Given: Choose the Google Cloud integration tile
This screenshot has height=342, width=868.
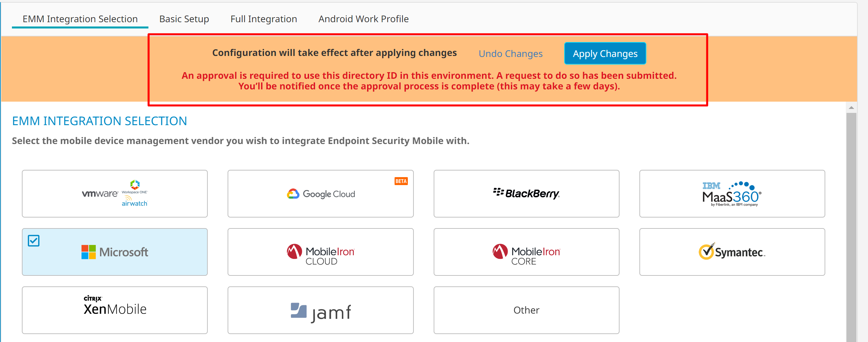Looking at the screenshot, I should coord(320,194).
